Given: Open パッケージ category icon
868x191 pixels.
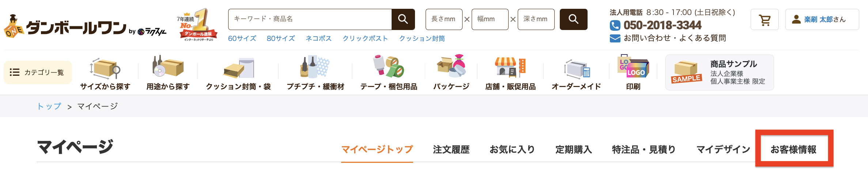Looking at the screenshot, I should click(x=452, y=66).
